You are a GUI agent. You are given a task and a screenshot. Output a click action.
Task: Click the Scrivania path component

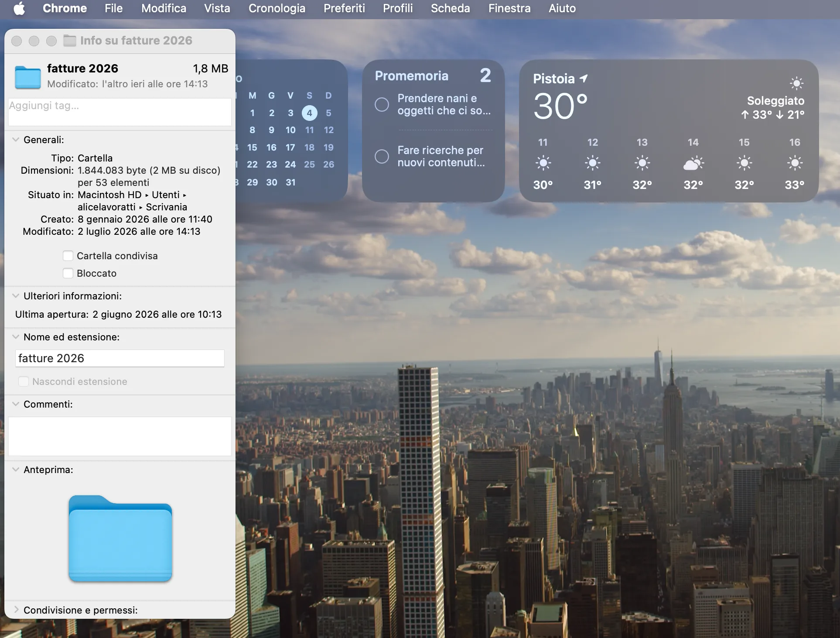tap(167, 207)
